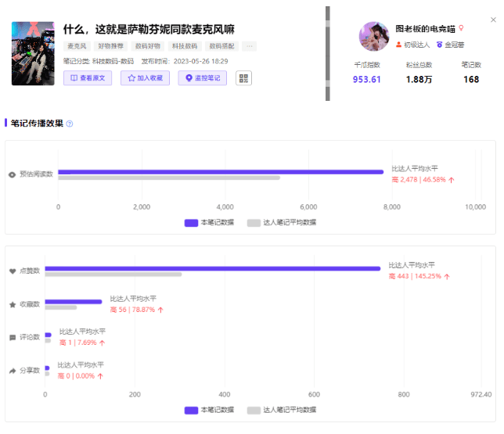Image resolution: width=504 pixels, height=434 pixels.
Task: Click the vertical scrollbar beside the note header
Action: (x=328, y=53)
